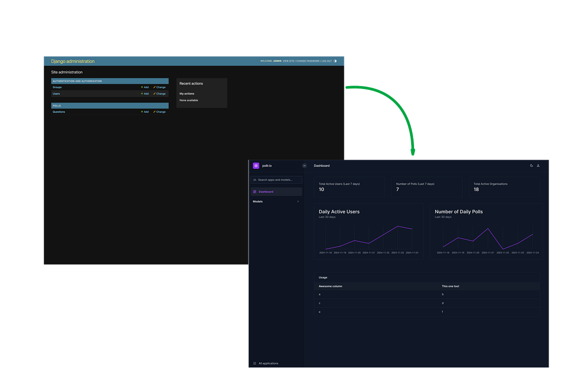Click the green Add icon next to Users
This screenshot has height=392, width=577.
tap(142, 94)
